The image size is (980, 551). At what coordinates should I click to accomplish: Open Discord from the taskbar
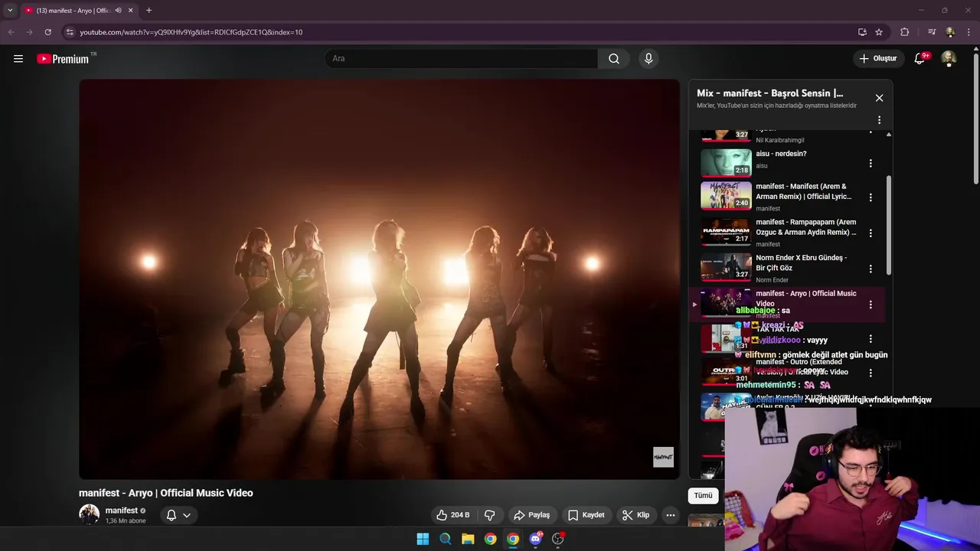click(536, 539)
